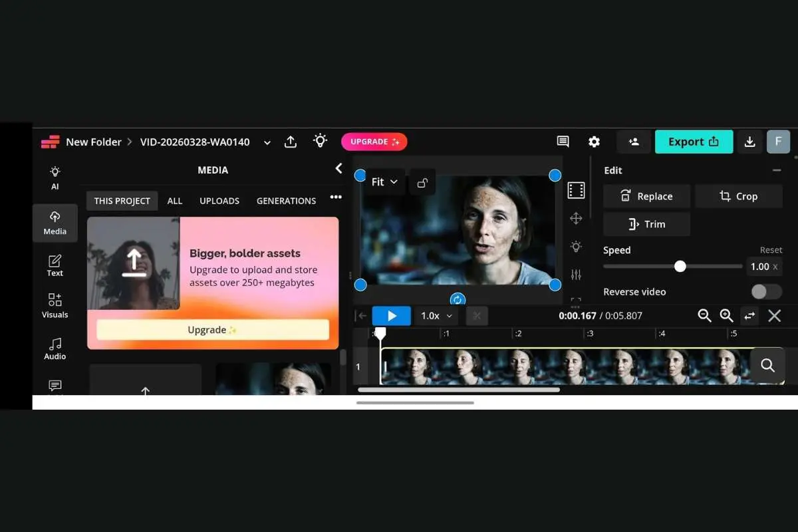798x532 pixels.
Task: Switch to the GENERATIONS tab
Action: pos(286,201)
